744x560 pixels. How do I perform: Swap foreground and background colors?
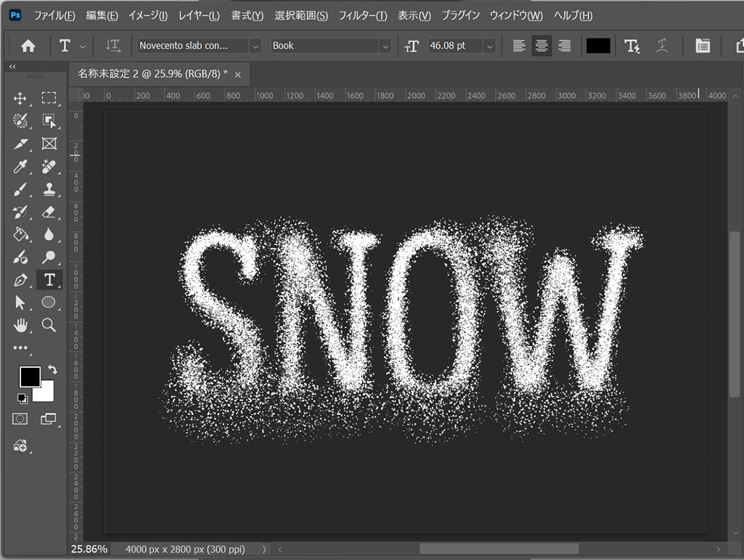[x=52, y=370]
